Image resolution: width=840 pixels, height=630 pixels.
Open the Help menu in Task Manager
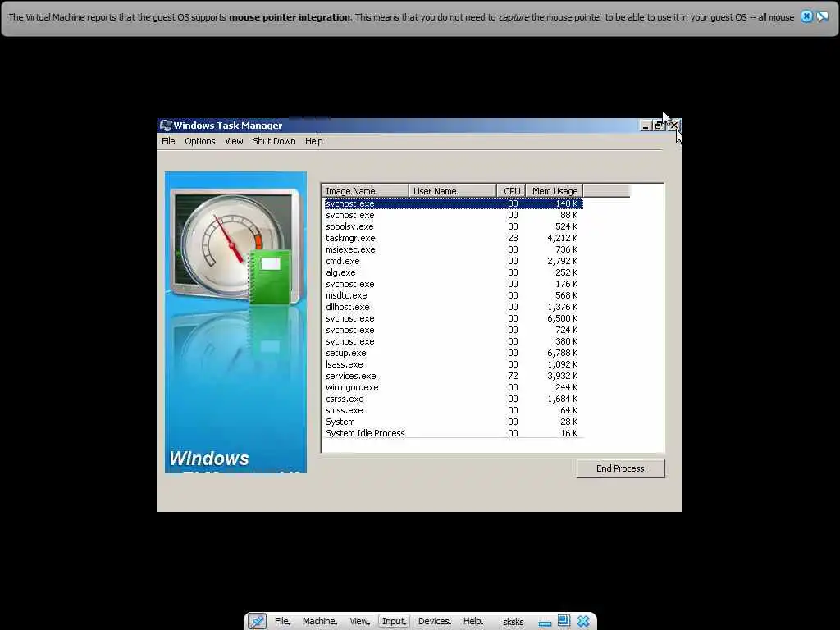click(x=314, y=141)
